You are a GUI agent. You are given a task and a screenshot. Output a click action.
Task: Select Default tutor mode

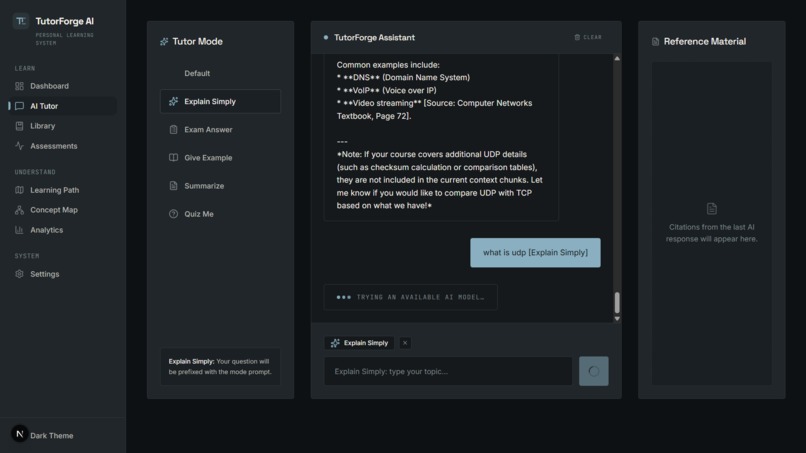(221, 74)
